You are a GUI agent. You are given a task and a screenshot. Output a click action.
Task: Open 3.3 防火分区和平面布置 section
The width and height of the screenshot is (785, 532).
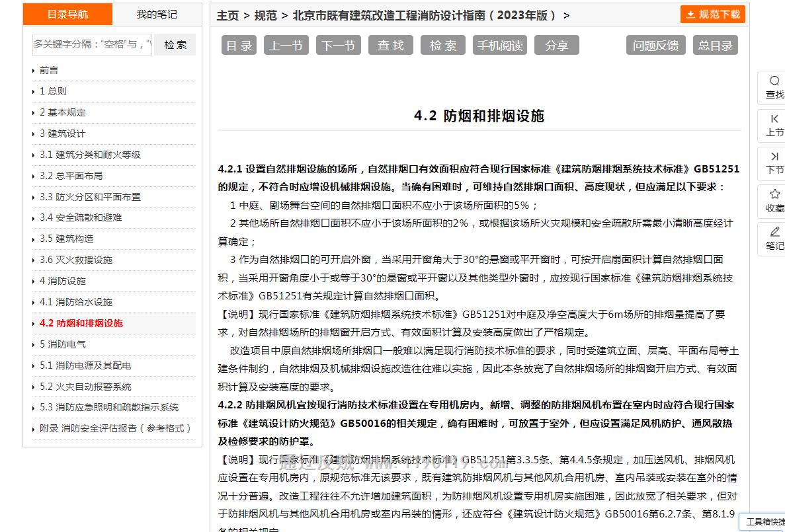pos(90,197)
